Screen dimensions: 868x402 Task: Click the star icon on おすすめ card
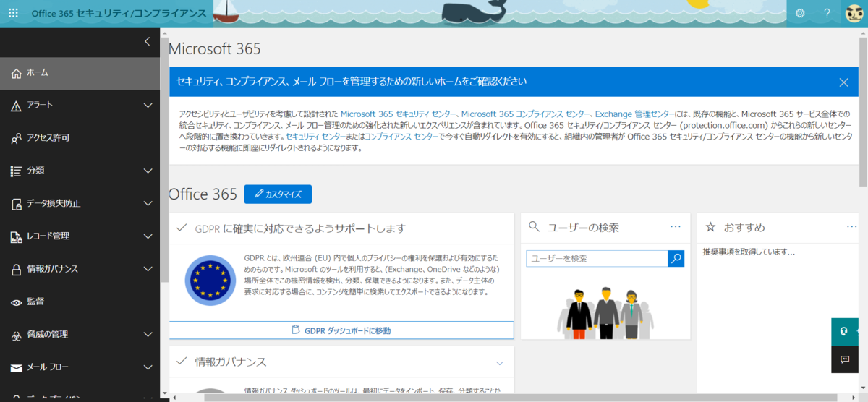[710, 227]
